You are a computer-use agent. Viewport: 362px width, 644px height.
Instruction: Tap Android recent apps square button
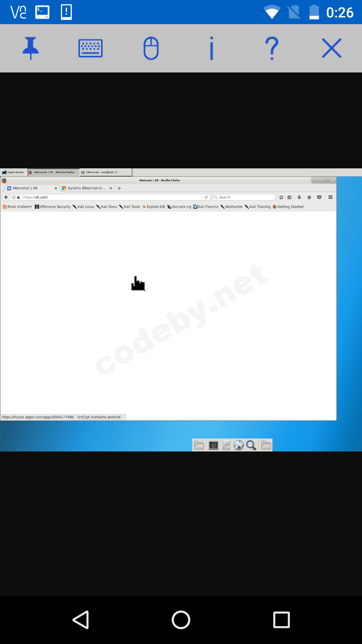282,620
